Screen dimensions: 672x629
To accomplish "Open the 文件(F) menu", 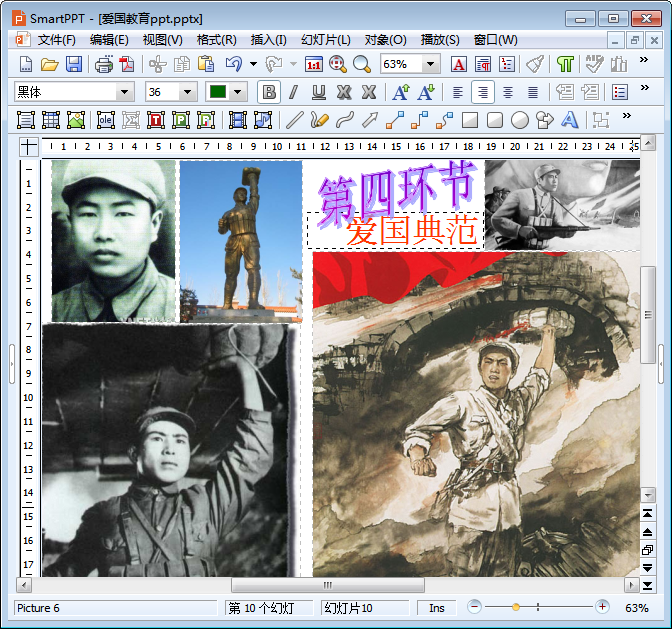I will pyautogui.click(x=57, y=40).
